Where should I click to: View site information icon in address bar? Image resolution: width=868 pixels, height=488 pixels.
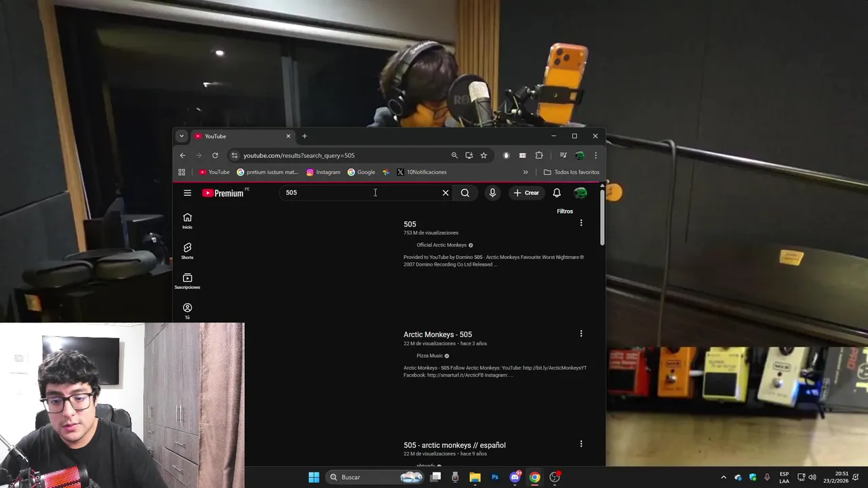pos(235,156)
